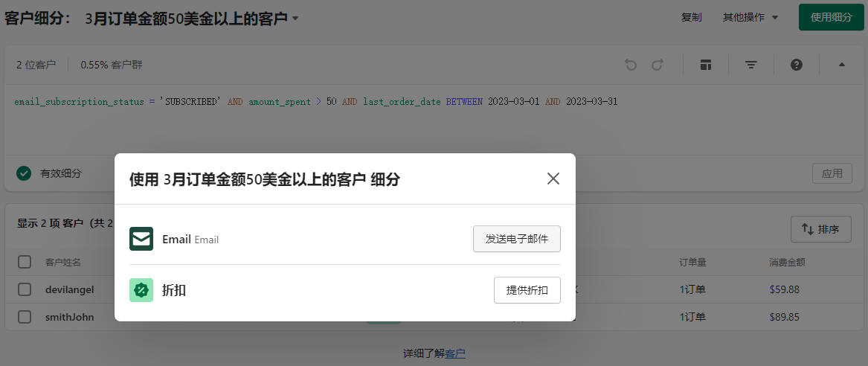Click the green Email envelope icon
The height and width of the screenshot is (366, 868).
(141, 239)
